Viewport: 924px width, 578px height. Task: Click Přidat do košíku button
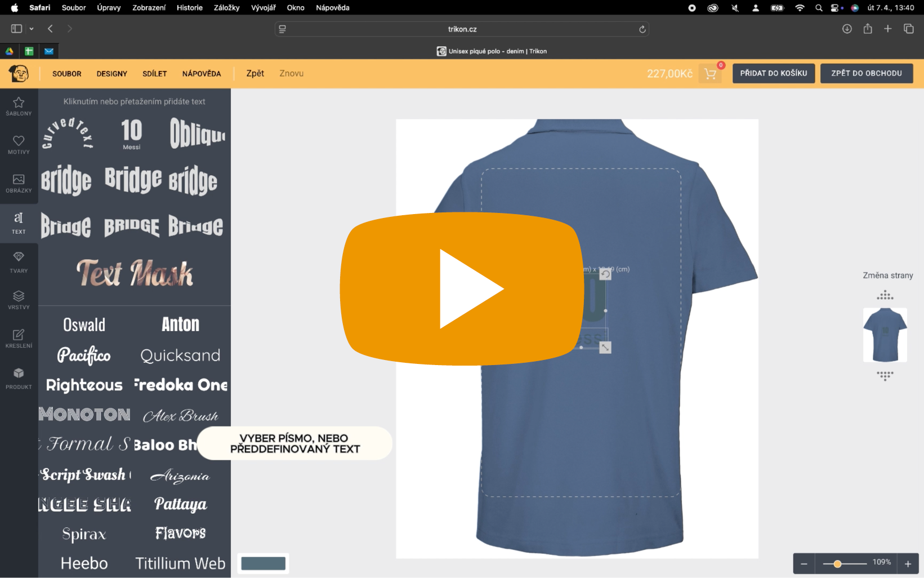pyautogui.click(x=773, y=74)
